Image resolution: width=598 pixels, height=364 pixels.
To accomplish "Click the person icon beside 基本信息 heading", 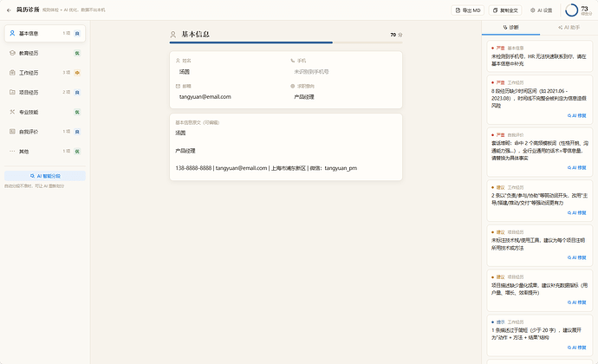I will (x=173, y=35).
